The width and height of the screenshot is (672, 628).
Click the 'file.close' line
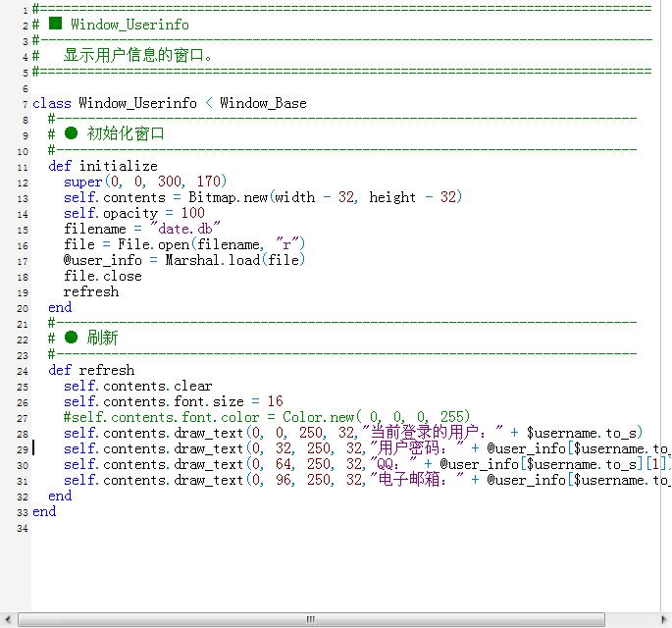pyautogui.click(x=102, y=276)
